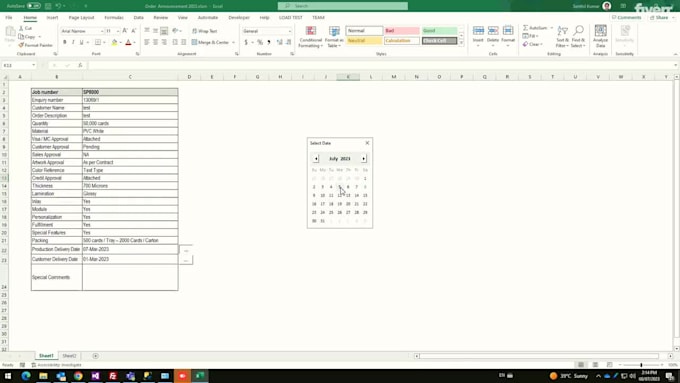Image resolution: width=680 pixels, height=383 pixels.
Task: Go to next month in date picker
Action: (363, 159)
